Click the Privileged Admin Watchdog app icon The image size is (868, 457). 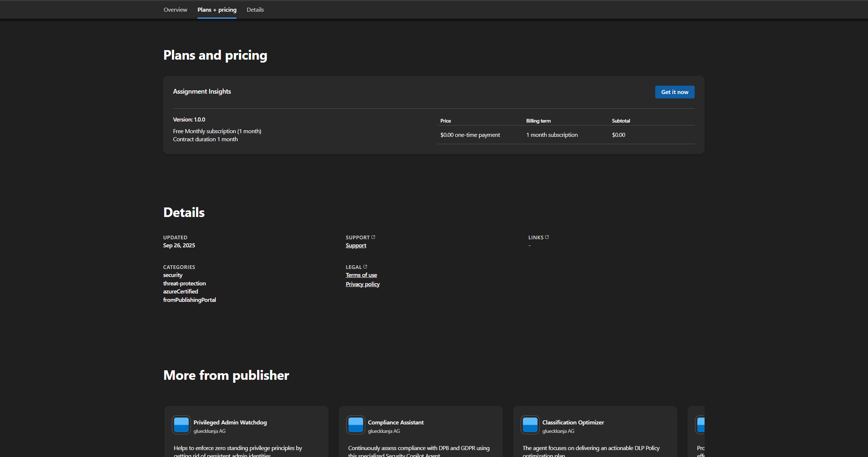pos(181,425)
